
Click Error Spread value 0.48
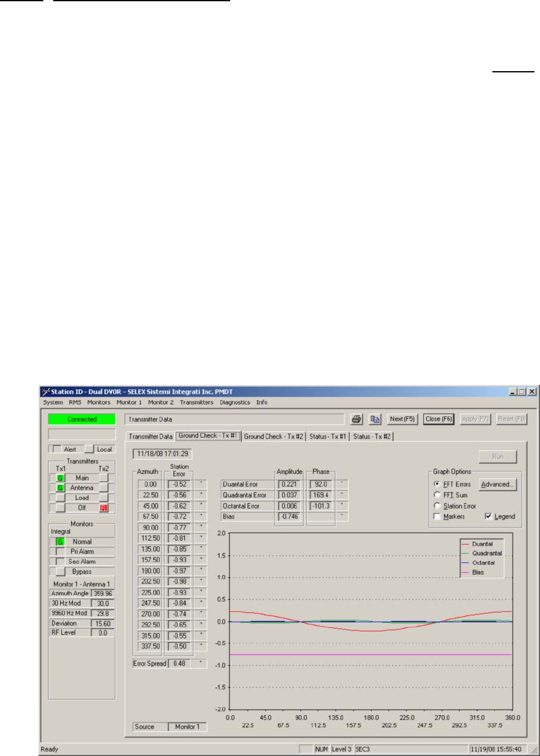(x=179, y=663)
